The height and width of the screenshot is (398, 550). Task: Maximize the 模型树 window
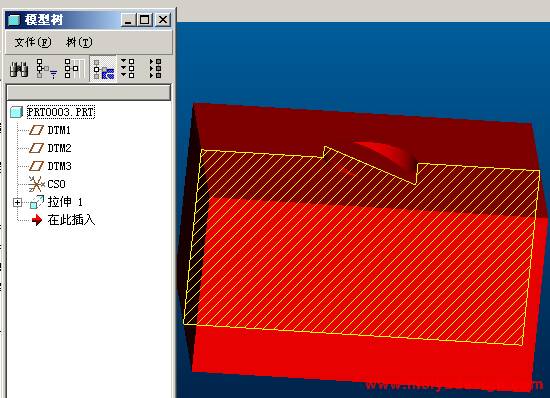tap(145, 20)
